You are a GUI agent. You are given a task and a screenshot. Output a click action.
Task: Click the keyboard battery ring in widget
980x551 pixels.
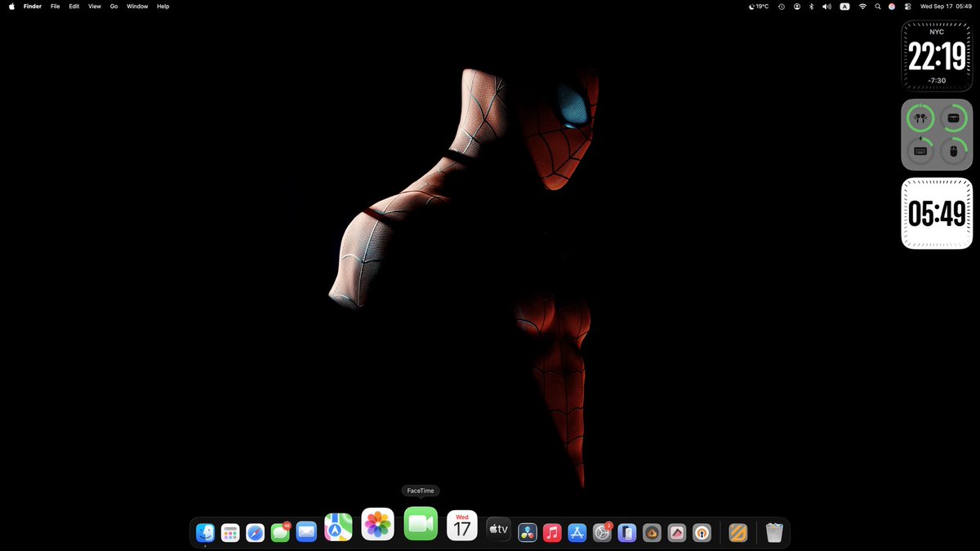(x=920, y=151)
